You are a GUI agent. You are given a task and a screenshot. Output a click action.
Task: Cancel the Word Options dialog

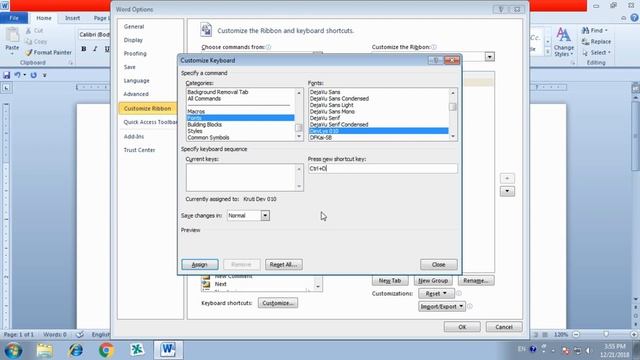[x=504, y=327]
